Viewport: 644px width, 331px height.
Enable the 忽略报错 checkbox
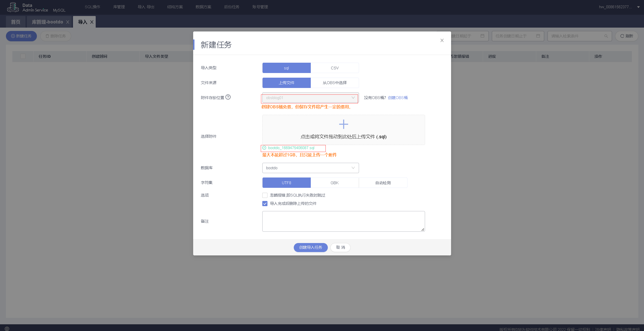[x=265, y=195]
